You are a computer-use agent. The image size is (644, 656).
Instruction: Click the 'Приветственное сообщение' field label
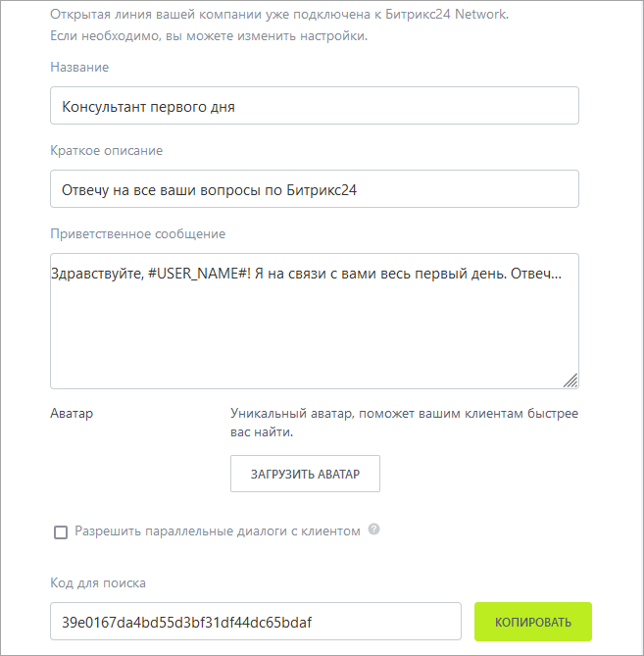click(137, 233)
